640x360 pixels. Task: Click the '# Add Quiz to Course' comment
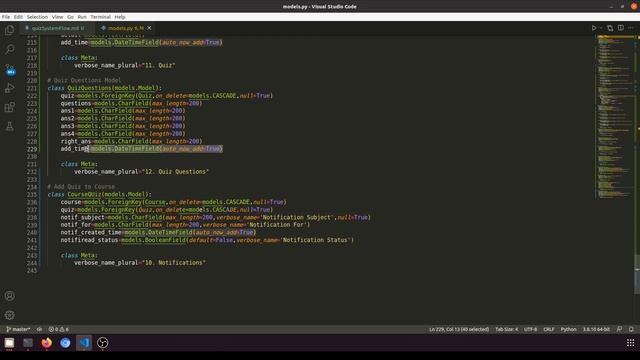[x=81, y=187]
